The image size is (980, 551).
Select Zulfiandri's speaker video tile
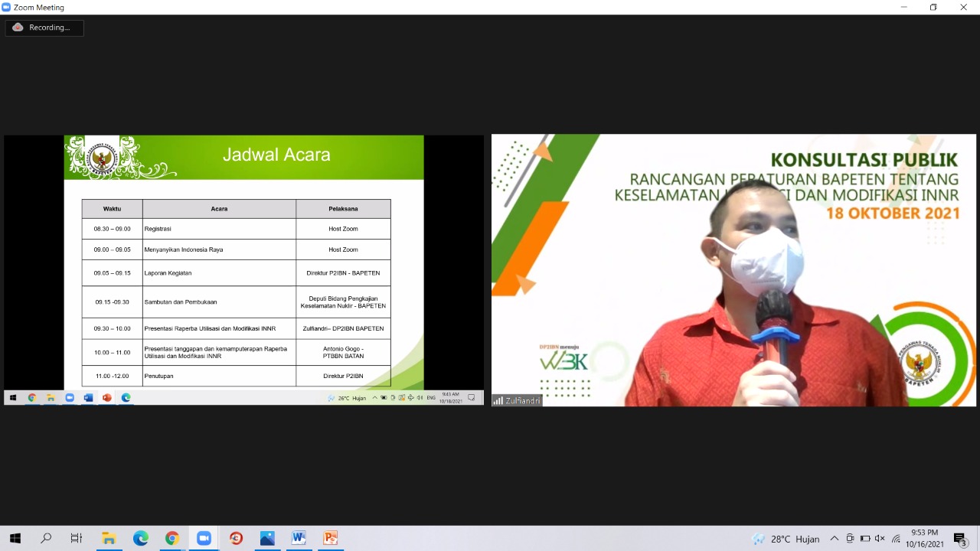point(733,270)
